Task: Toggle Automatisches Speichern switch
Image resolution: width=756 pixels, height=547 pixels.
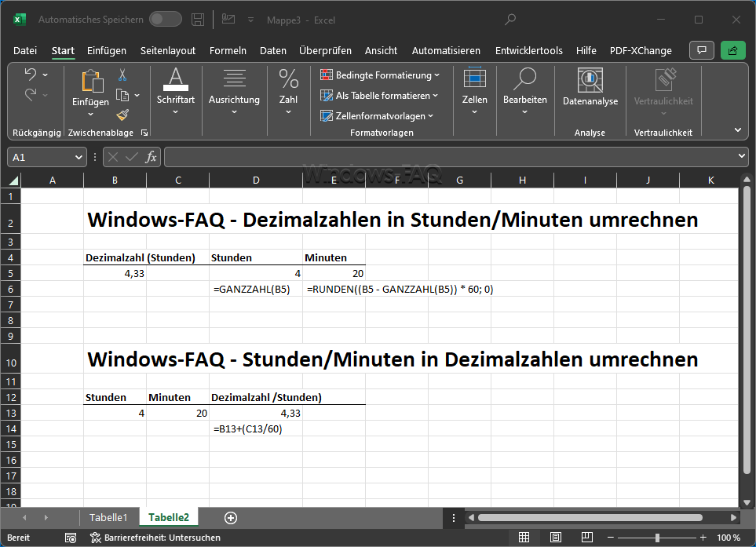Action: pyautogui.click(x=166, y=20)
